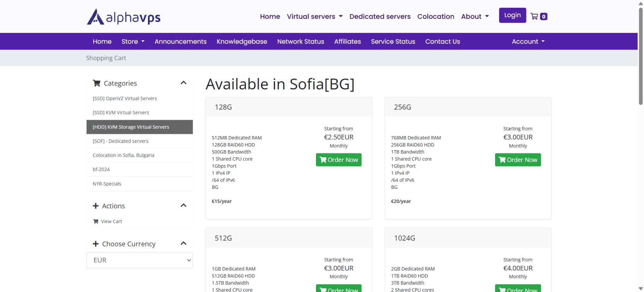Image resolution: width=644 pixels, height=292 pixels.
Task: Open Colocation in Sofia, Bulgaria category
Action: pyautogui.click(x=139, y=155)
